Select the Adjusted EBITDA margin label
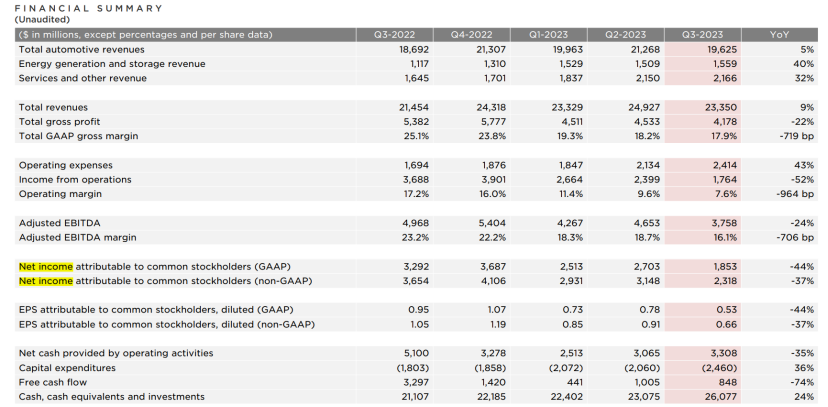 point(77,237)
